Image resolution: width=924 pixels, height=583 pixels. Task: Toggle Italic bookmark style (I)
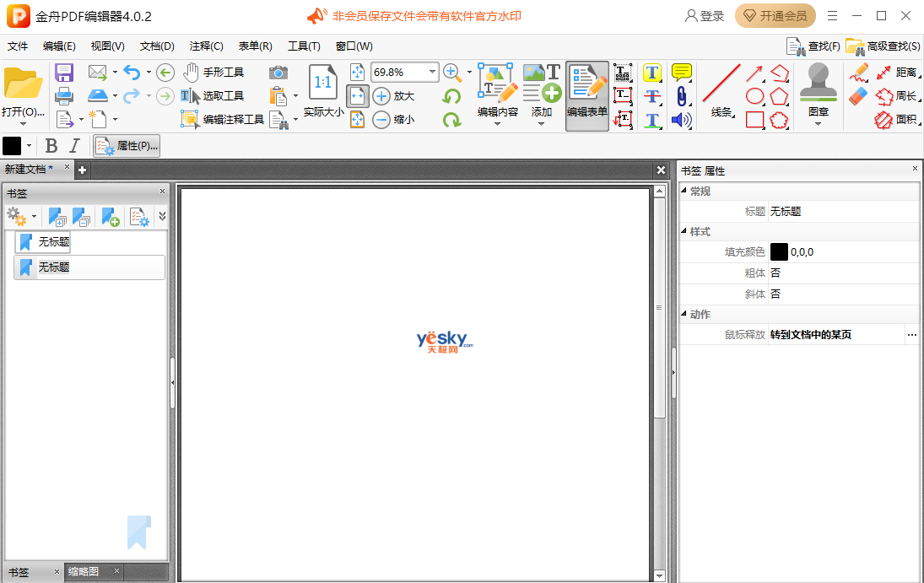point(74,146)
